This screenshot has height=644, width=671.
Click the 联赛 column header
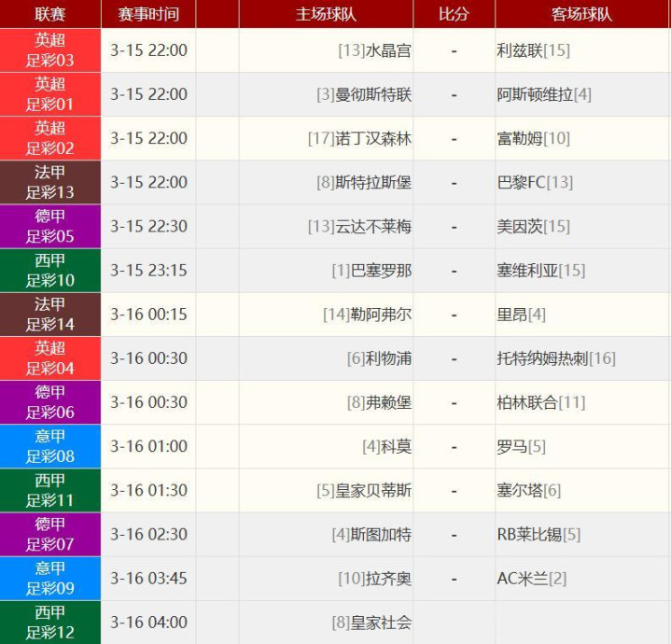coord(50,14)
